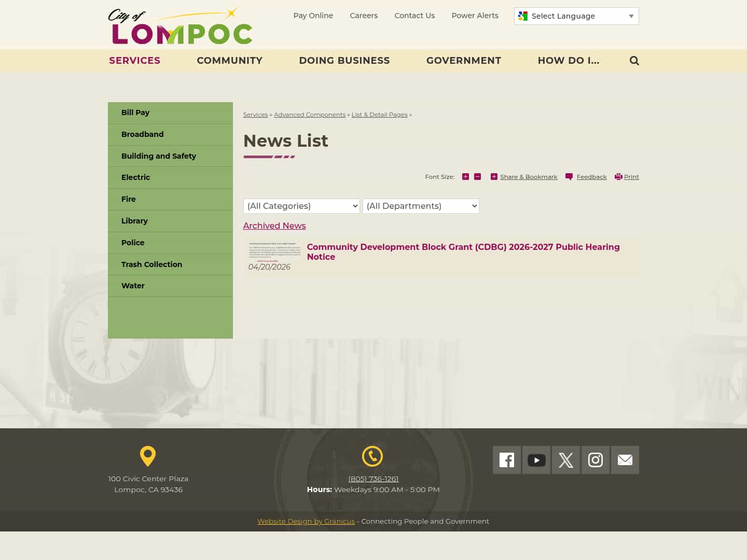The image size is (747, 560).
Task: Open the GOVERNMENT menu
Action: click(x=463, y=61)
